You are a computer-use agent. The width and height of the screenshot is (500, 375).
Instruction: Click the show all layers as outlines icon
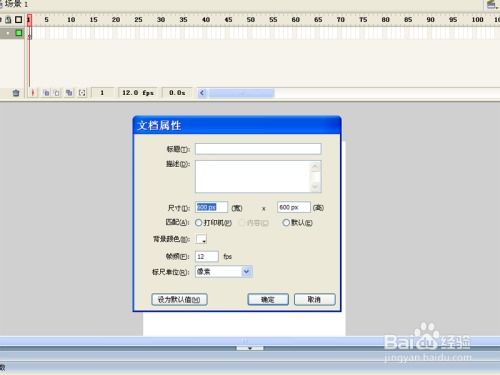19,20
